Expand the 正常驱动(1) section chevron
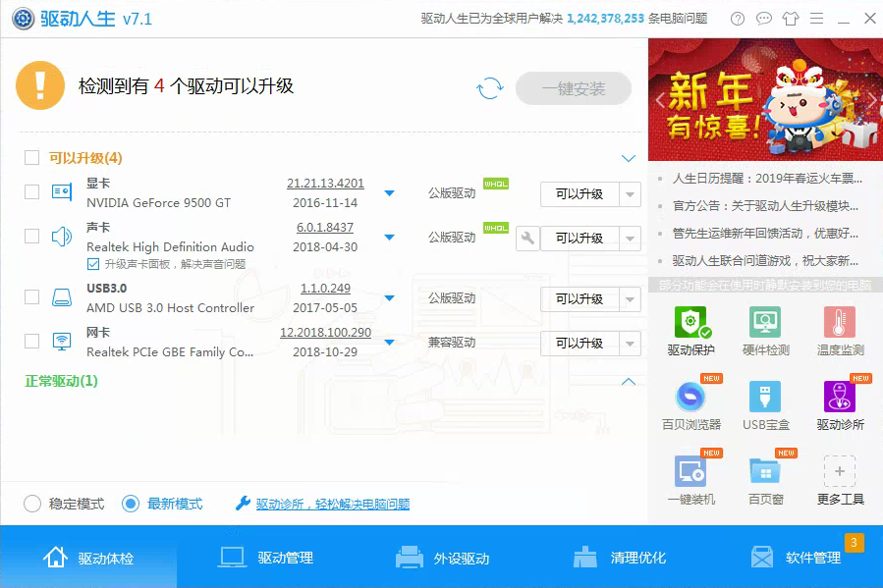 coord(628,382)
